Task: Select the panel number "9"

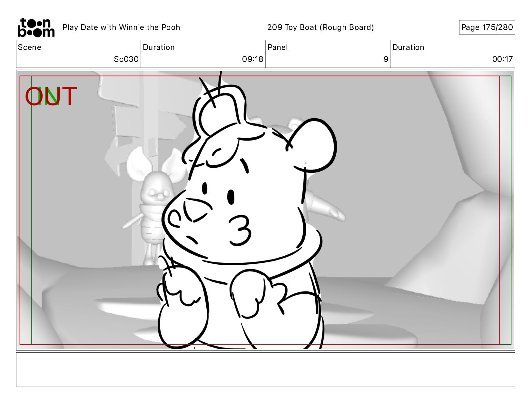Action: (x=386, y=59)
